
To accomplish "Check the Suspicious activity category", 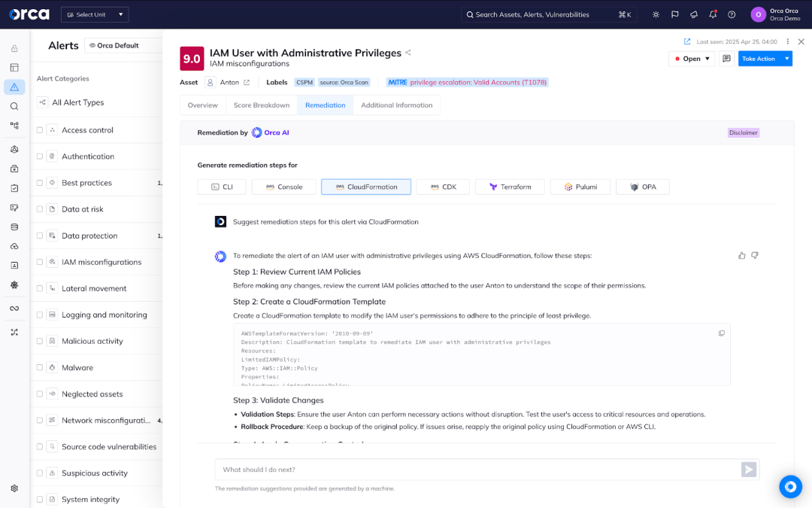I will click(x=39, y=473).
